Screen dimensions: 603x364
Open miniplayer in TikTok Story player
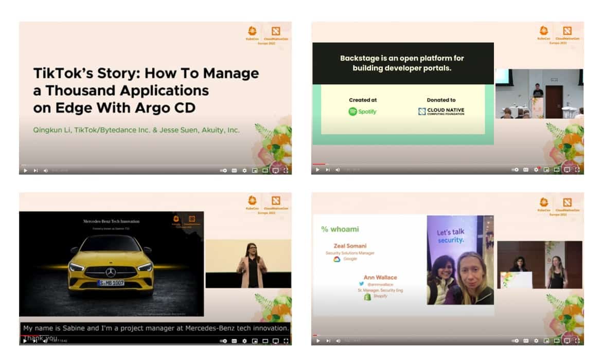click(x=255, y=170)
